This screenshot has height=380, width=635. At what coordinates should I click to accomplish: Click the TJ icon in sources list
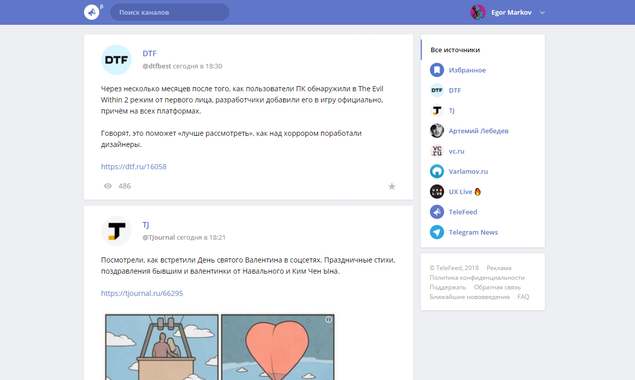pos(437,111)
